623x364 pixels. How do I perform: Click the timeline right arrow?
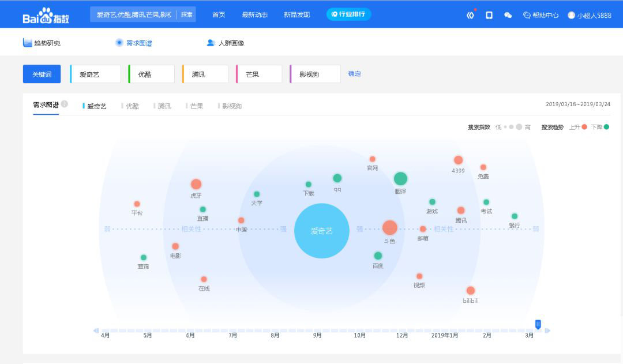click(x=547, y=331)
